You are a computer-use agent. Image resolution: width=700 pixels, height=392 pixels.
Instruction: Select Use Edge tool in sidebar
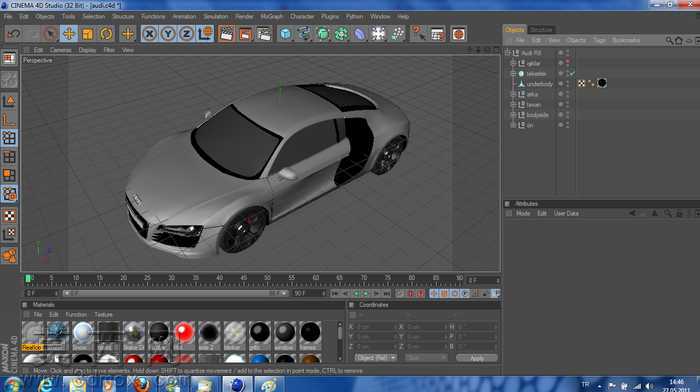pos(9,157)
